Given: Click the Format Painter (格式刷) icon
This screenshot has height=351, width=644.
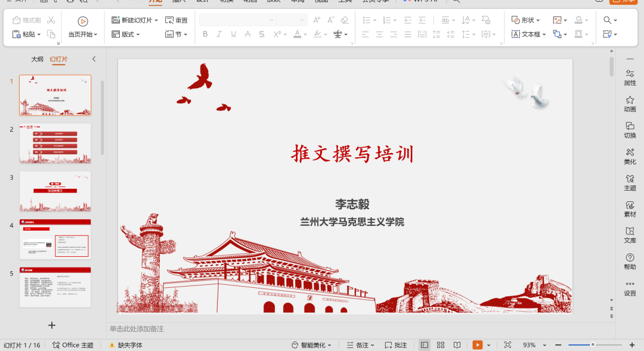Looking at the screenshot, I should click(27, 20).
